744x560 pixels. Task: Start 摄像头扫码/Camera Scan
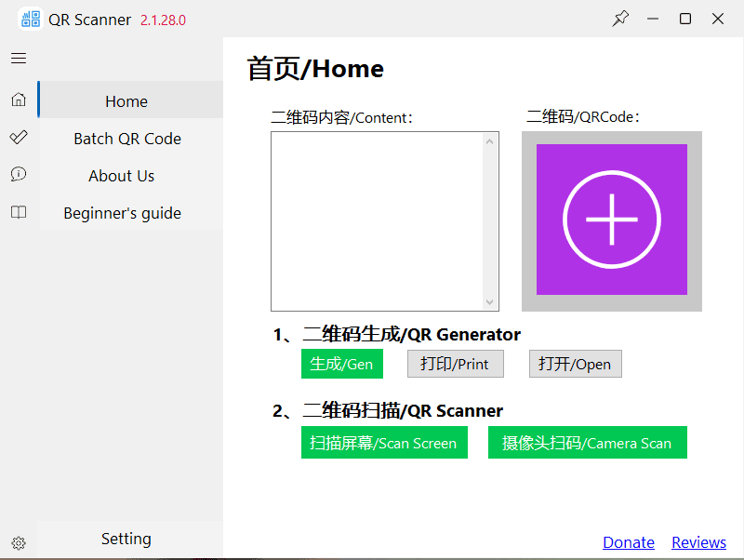pos(588,442)
